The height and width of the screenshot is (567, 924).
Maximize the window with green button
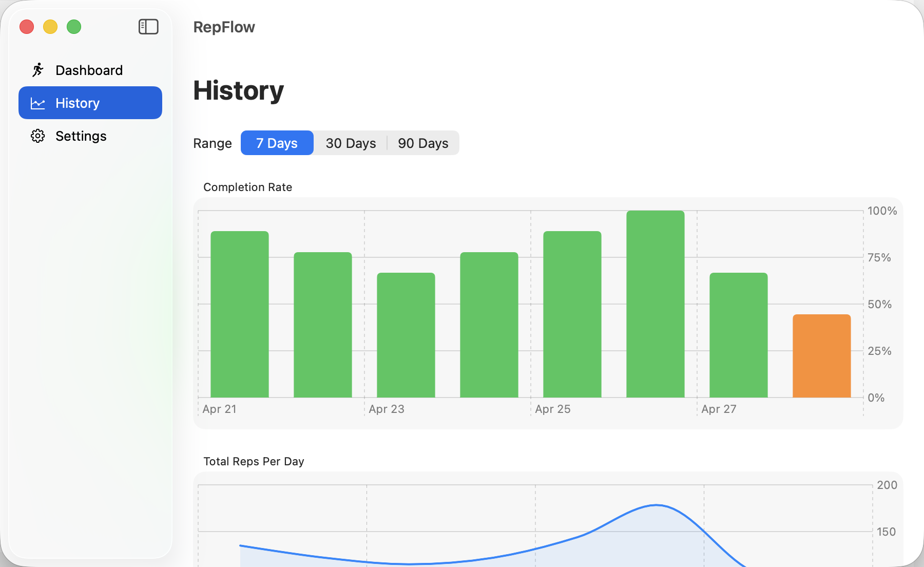tap(74, 27)
